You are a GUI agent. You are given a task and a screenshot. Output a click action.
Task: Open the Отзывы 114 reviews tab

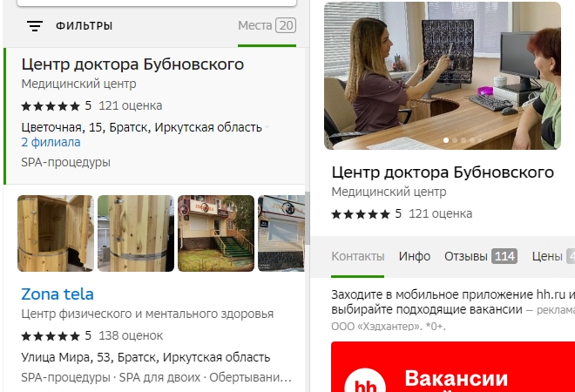(x=481, y=256)
